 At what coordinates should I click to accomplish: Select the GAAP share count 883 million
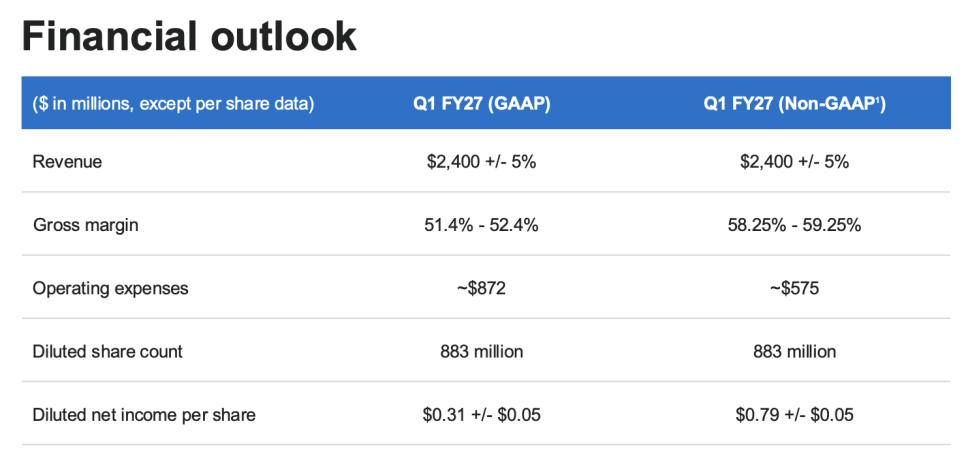pyautogui.click(x=482, y=351)
